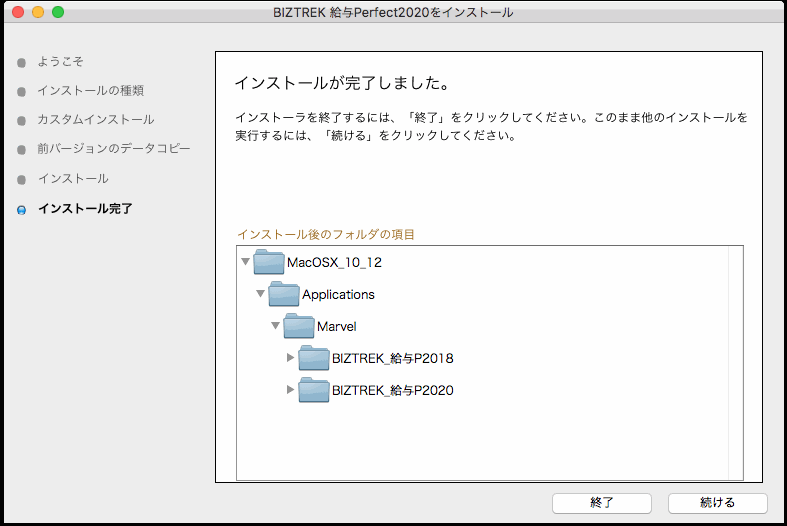Click the green zoom window button
The width and height of the screenshot is (787, 526).
(x=57, y=12)
